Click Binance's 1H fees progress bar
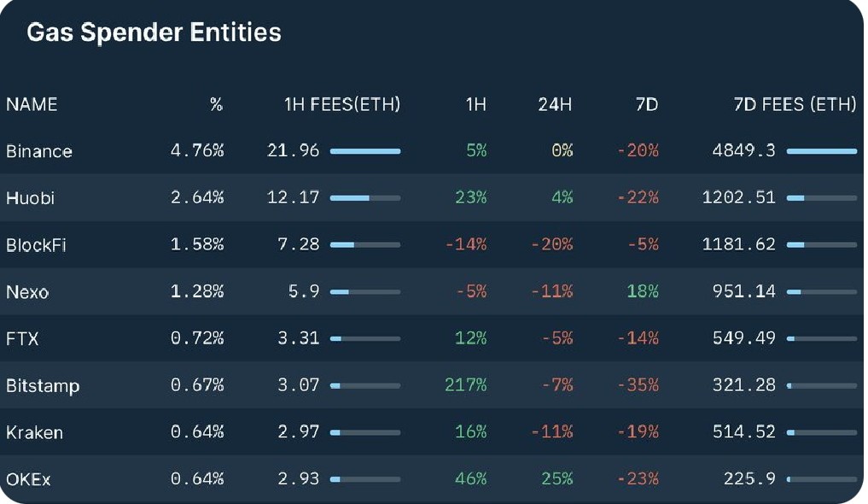 tap(365, 151)
